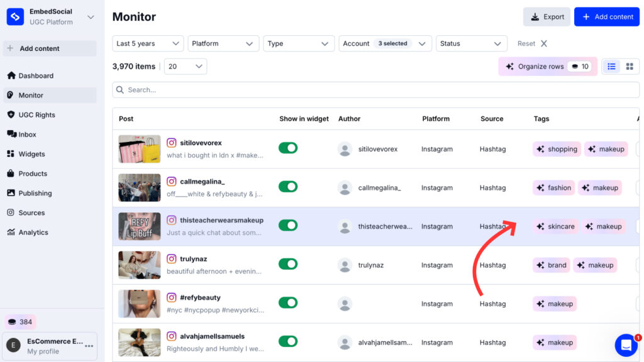This screenshot has width=644, height=362.
Task: Toggle widget display for alvahjamellsamuels post
Action: [x=288, y=341]
